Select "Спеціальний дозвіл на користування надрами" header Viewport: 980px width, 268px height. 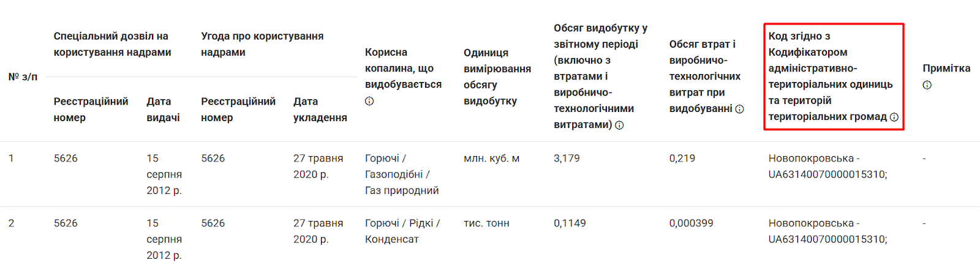[112, 44]
